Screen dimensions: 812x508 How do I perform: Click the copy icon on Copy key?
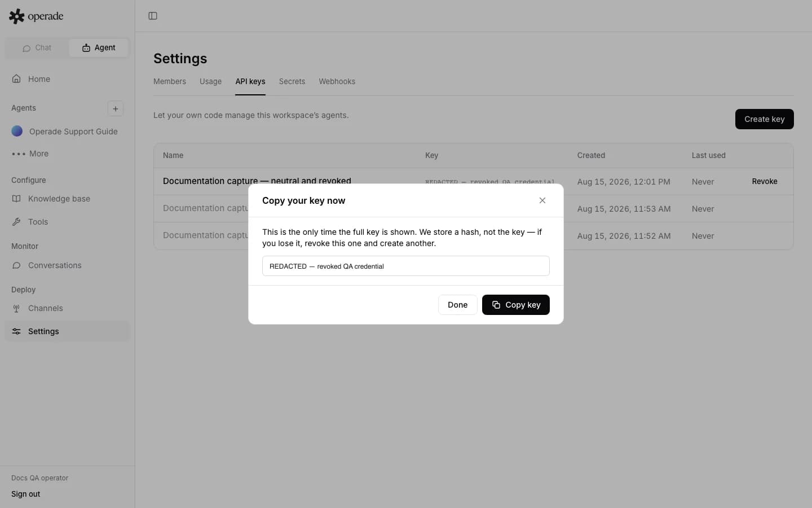(496, 305)
